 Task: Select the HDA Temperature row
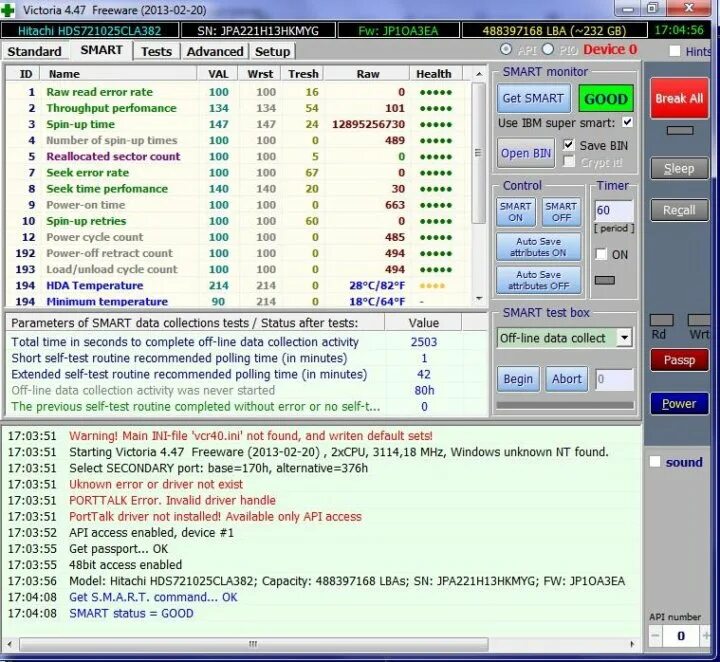click(x=238, y=286)
